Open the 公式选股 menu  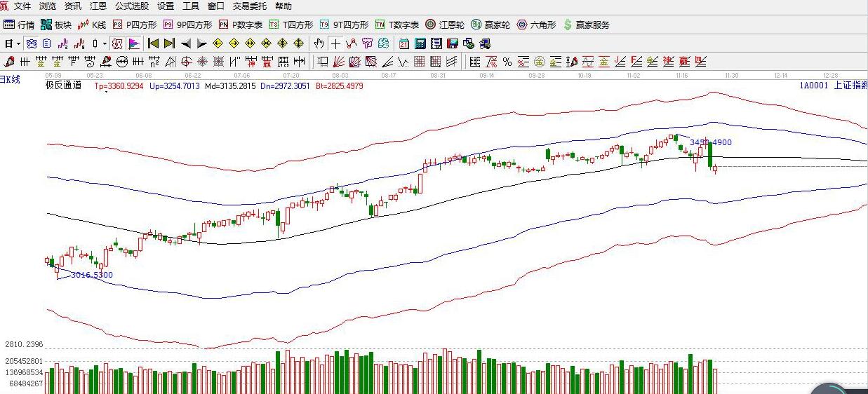132,6
